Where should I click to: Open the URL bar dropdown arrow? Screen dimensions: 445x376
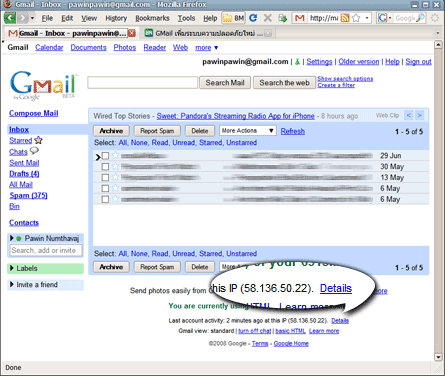coord(367,18)
